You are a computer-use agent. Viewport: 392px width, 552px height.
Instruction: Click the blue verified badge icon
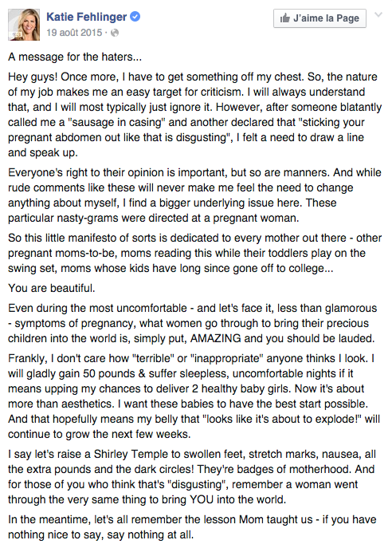pyautogui.click(x=135, y=17)
